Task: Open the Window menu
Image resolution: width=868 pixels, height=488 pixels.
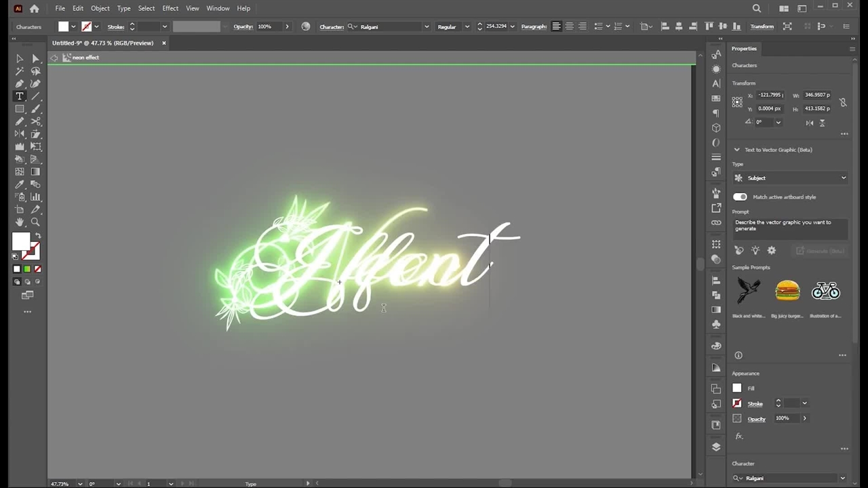Action: [x=218, y=8]
